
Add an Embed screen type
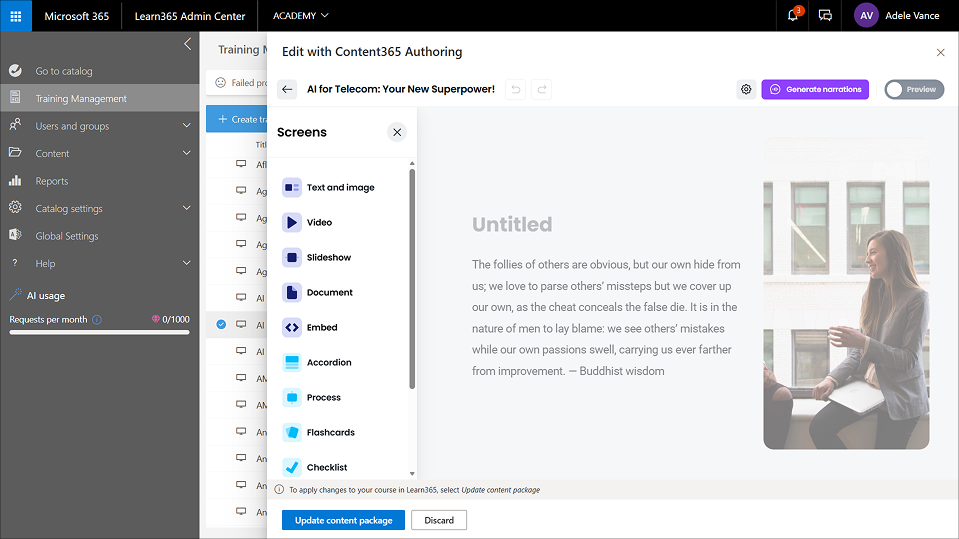[x=291, y=327]
